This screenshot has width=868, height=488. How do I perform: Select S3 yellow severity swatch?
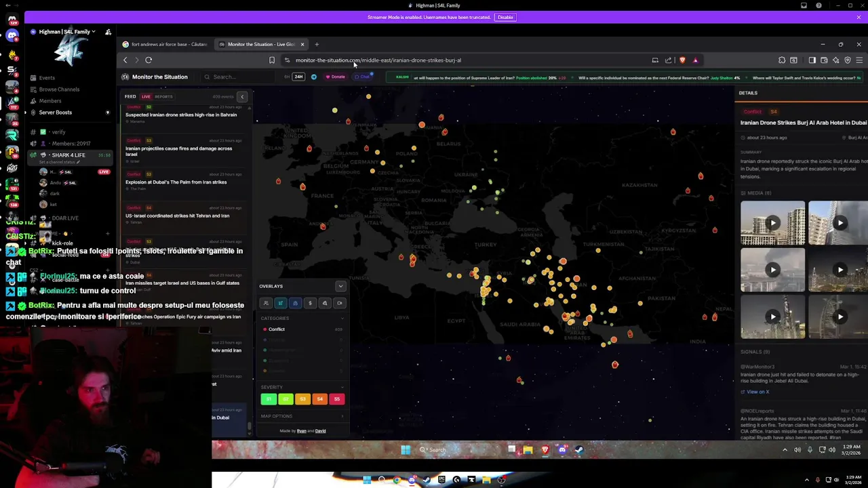pyautogui.click(x=302, y=399)
